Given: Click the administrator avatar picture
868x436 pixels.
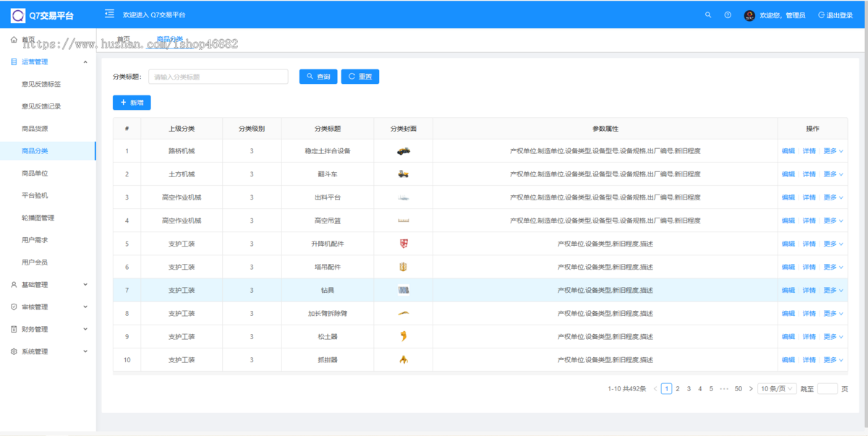Looking at the screenshot, I should 749,15.
